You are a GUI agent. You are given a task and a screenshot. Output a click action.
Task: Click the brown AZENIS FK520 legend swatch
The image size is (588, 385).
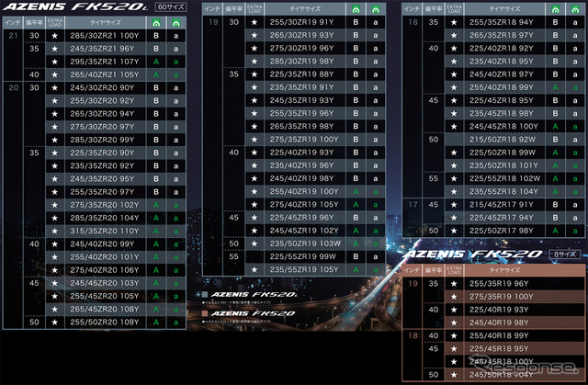(205, 313)
